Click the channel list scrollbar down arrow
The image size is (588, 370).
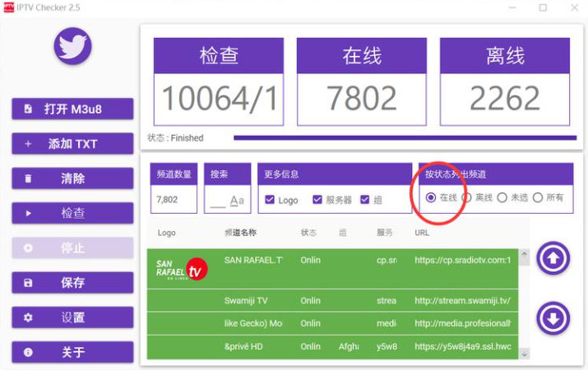click(524, 354)
